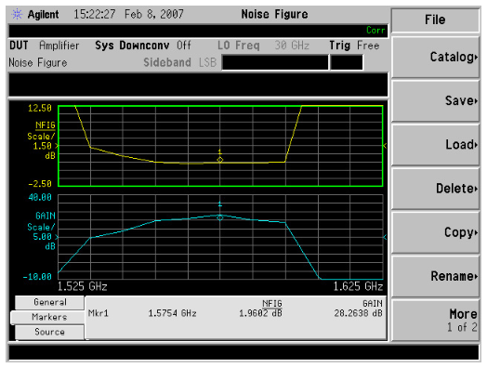Click the Agilent starburst logo icon
487x368 pixels.
[17, 14]
